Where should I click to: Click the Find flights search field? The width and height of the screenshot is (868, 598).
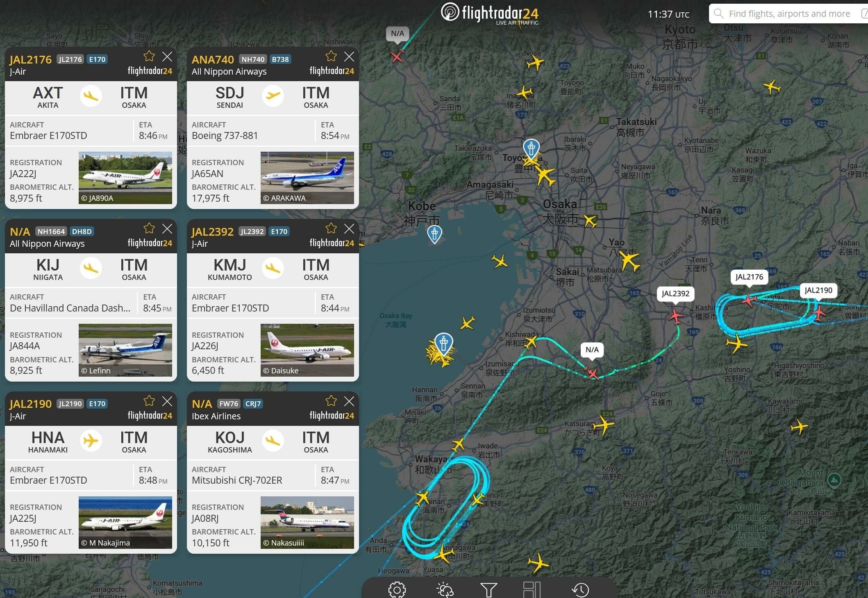click(789, 14)
